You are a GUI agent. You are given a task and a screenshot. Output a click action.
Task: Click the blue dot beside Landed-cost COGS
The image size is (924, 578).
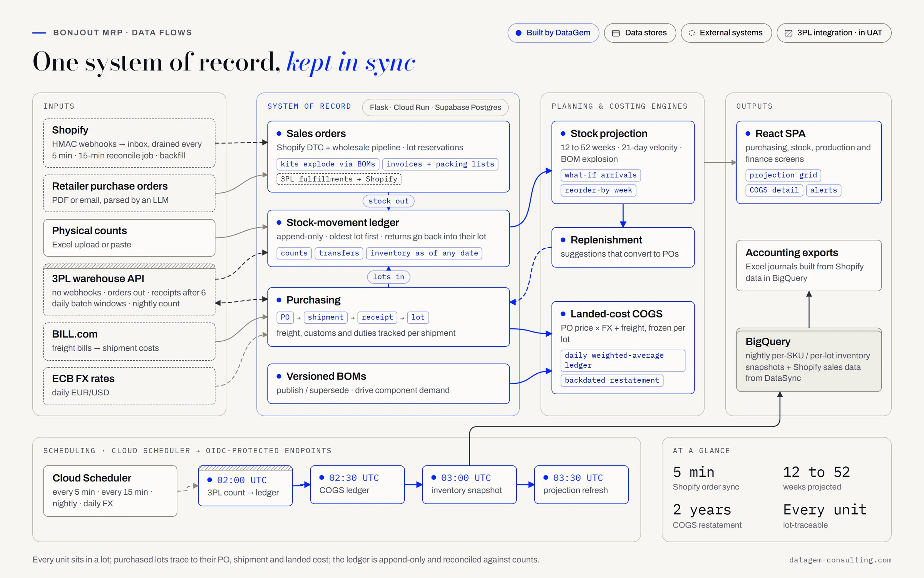click(x=563, y=314)
